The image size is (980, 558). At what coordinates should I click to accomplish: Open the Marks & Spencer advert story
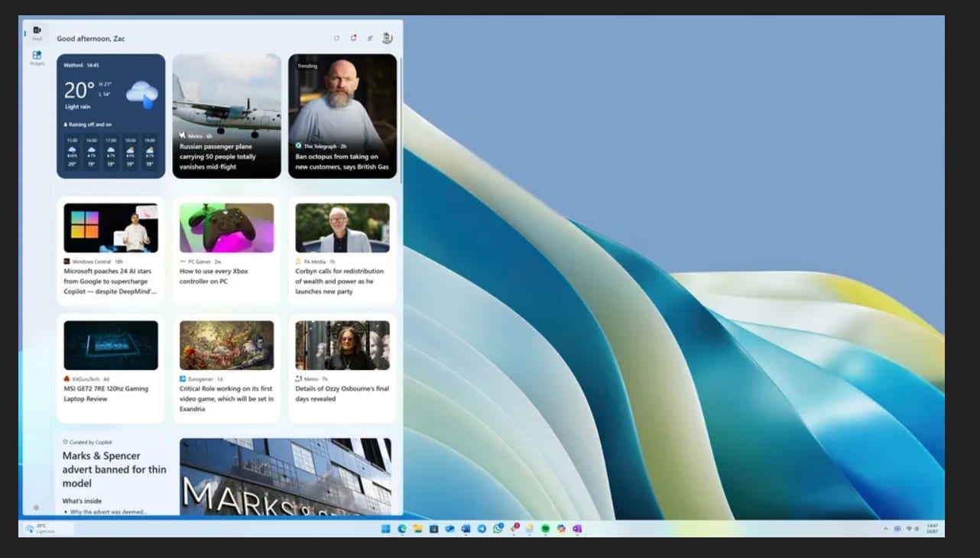pos(114,469)
